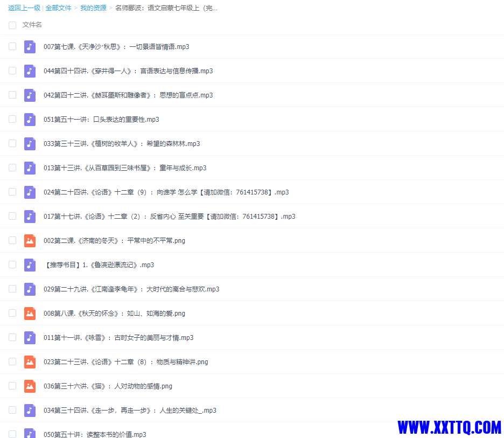
Task: Click the image icon for 036第三十六讲 png
Action: point(30,386)
